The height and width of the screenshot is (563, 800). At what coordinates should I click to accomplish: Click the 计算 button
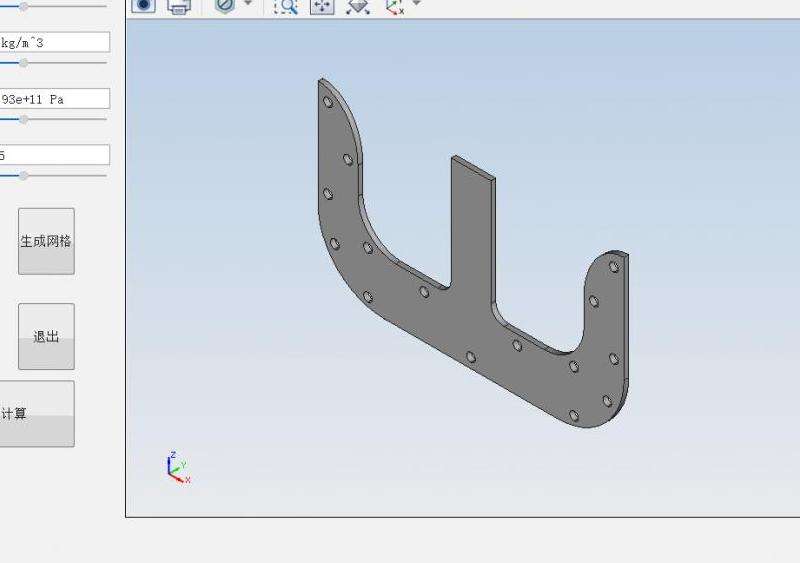[x=37, y=413]
